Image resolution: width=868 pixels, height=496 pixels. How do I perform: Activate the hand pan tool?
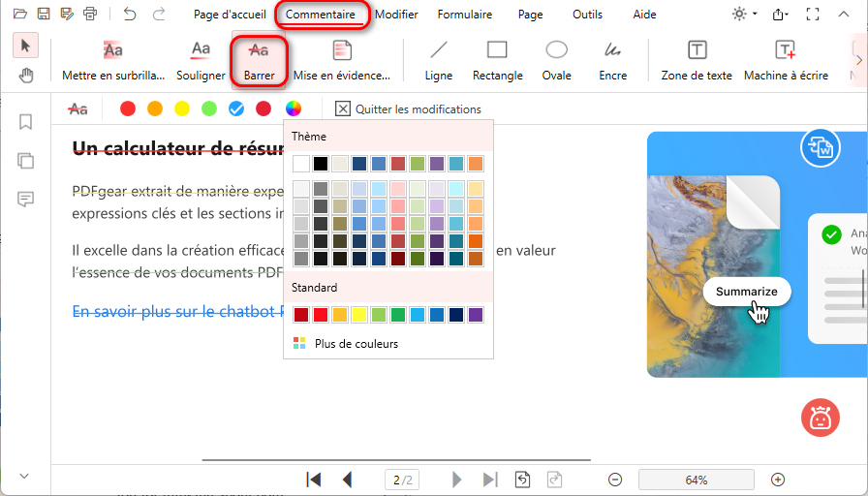click(25, 76)
